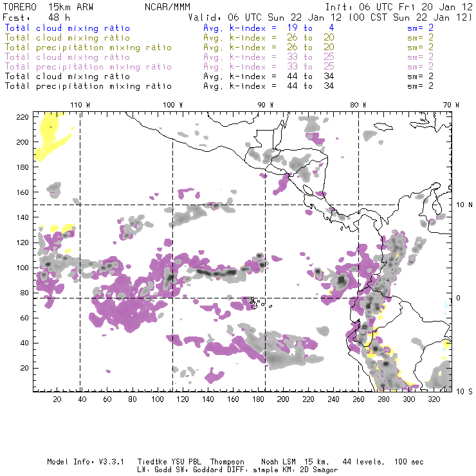Select the "44 levels," text
This screenshot has height=476, width=476.
pyautogui.click(x=363, y=462)
